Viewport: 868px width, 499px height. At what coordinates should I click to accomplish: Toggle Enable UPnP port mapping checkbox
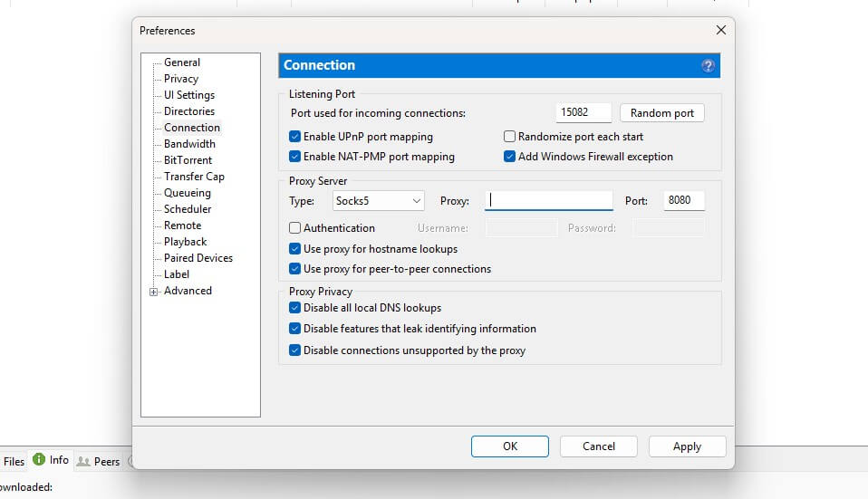[294, 136]
